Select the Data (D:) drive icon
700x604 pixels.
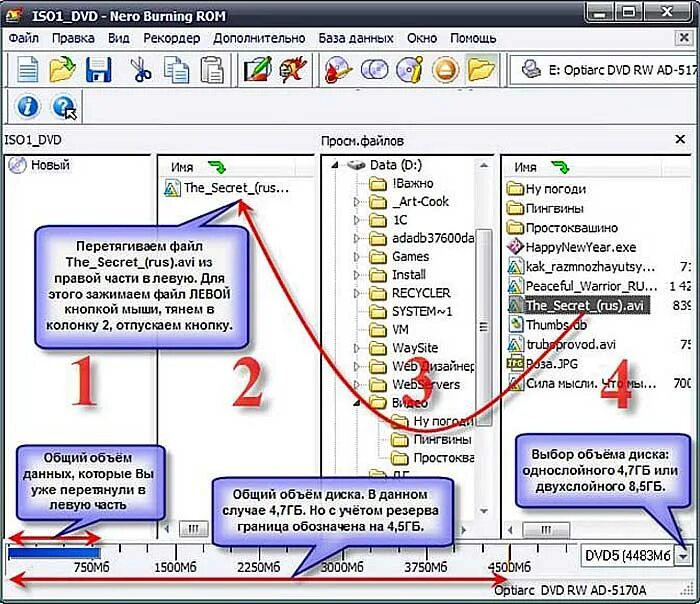(x=356, y=165)
